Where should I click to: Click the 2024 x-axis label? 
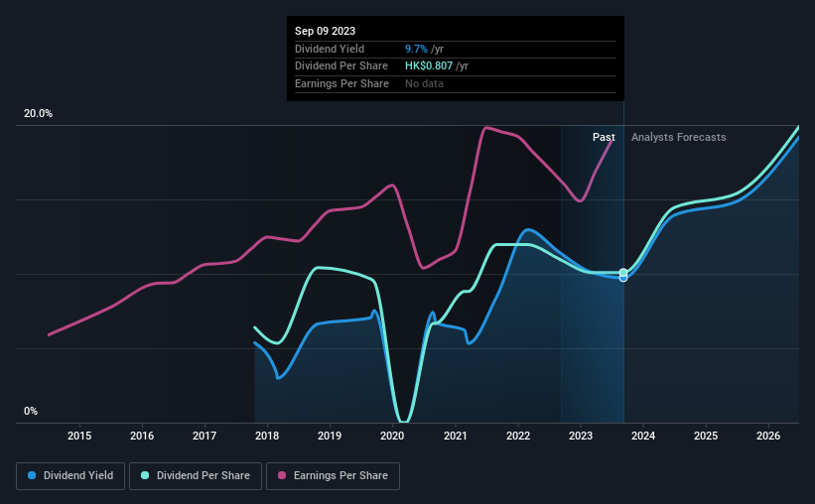(643, 436)
